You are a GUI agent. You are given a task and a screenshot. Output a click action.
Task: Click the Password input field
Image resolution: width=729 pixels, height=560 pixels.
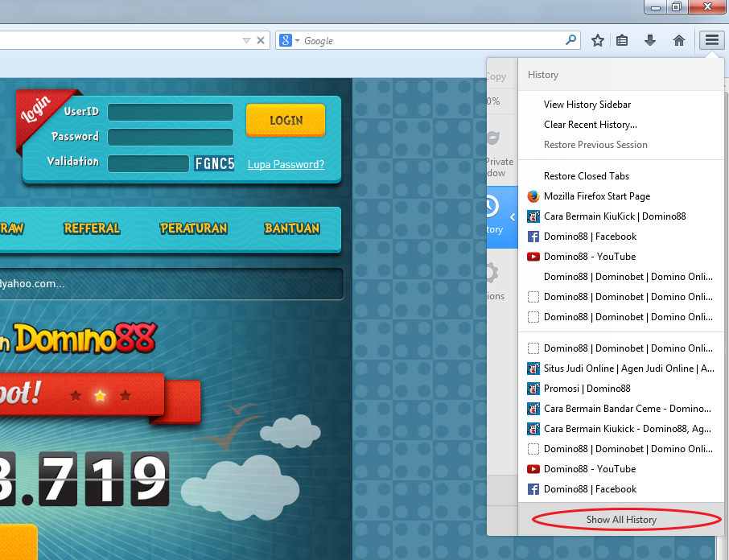[x=171, y=137]
